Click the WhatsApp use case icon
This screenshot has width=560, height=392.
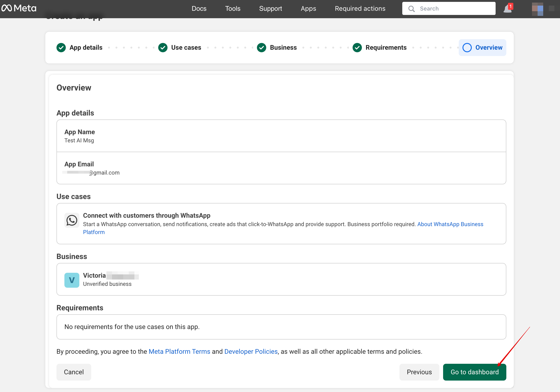(x=72, y=220)
